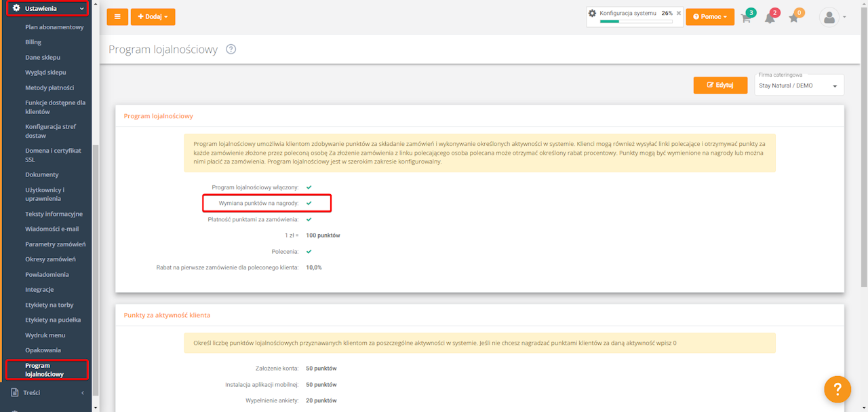Screen dimensions: 868x412
Task: Open Okresy zamówień in sidebar
Action: 50,259
